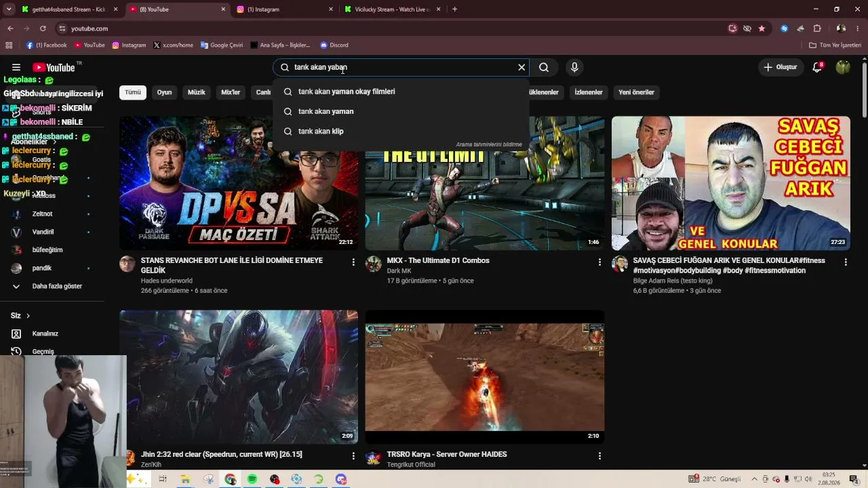Click the Oluştur create button
Viewport: 868px width, 488px height.
coord(781,67)
